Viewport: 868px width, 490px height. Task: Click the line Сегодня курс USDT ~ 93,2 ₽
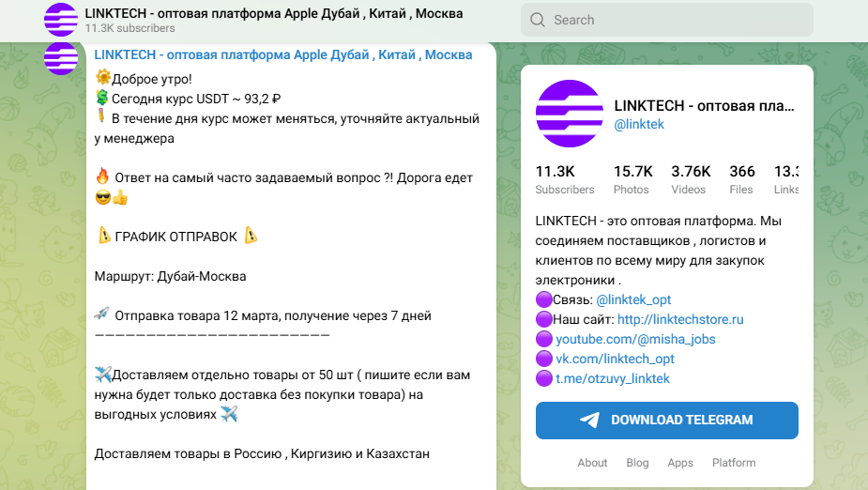coord(196,99)
